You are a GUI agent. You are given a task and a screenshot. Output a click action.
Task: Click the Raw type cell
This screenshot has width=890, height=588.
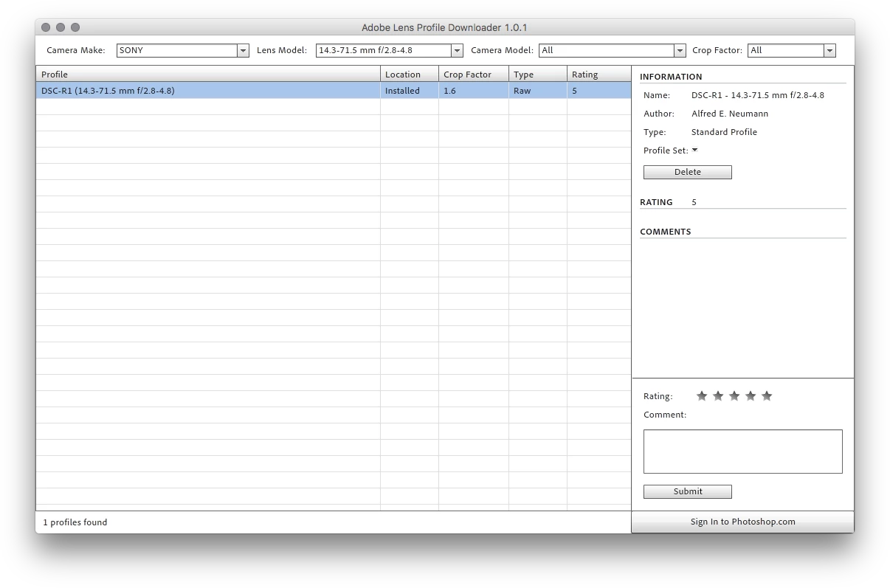[x=538, y=91]
